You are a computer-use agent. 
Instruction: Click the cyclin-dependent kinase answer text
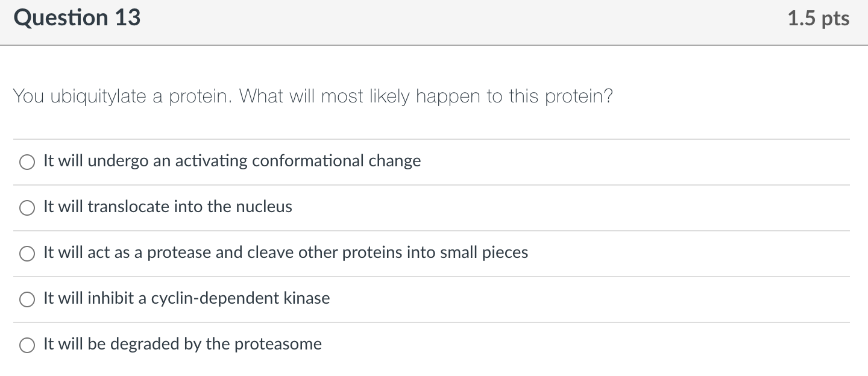[186, 298]
